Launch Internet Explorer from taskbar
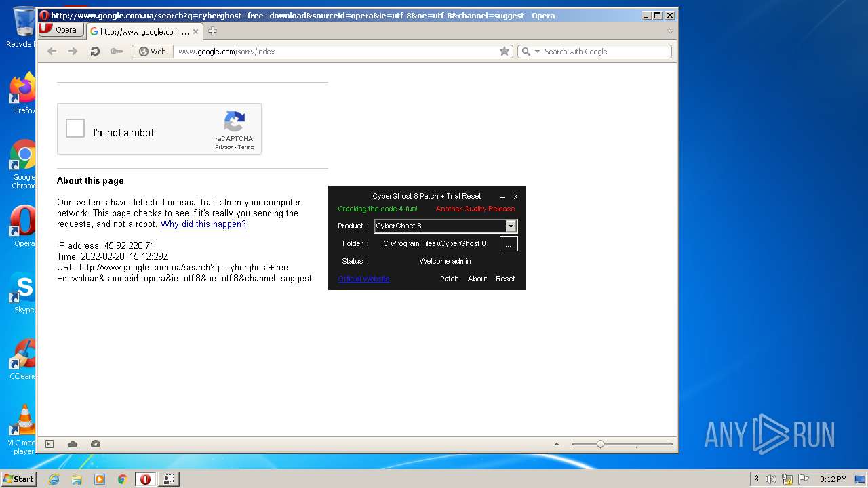Image resolution: width=868 pixels, height=488 pixels. (x=54, y=479)
